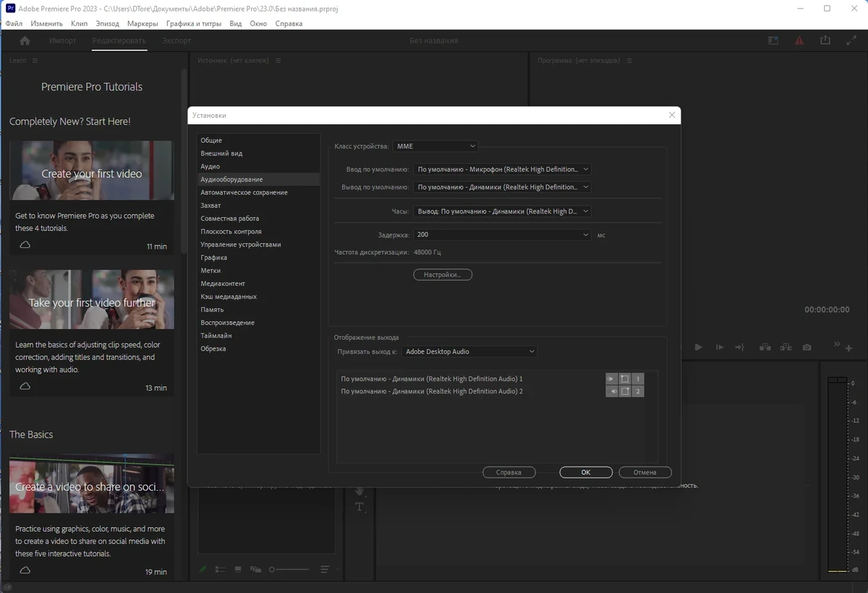This screenshot has height=593, width=868.
Task: Click the audio meter level bar
Action: [x=837, y=474]
